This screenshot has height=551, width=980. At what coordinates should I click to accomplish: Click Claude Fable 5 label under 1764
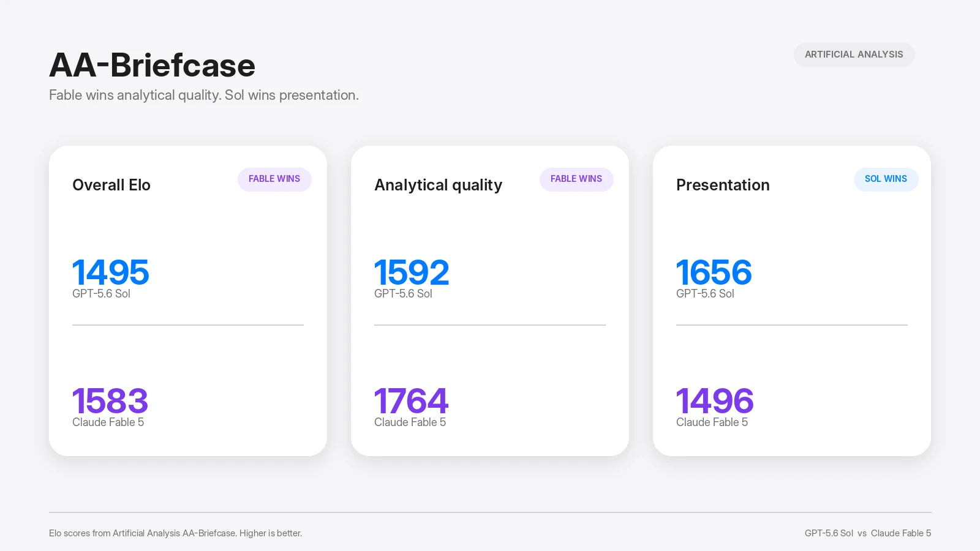point(410,422)
